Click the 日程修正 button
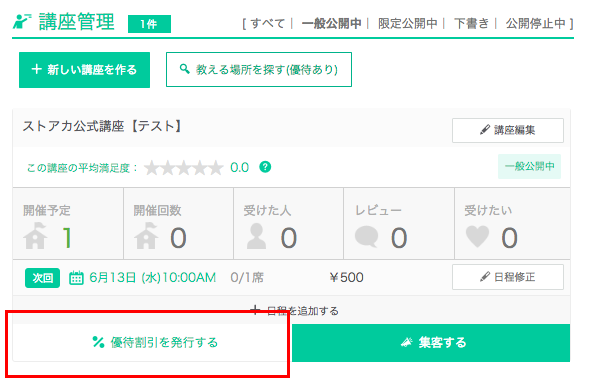This screenshot has width=606, height=391. pyautogui.click(x=508, y=277)
